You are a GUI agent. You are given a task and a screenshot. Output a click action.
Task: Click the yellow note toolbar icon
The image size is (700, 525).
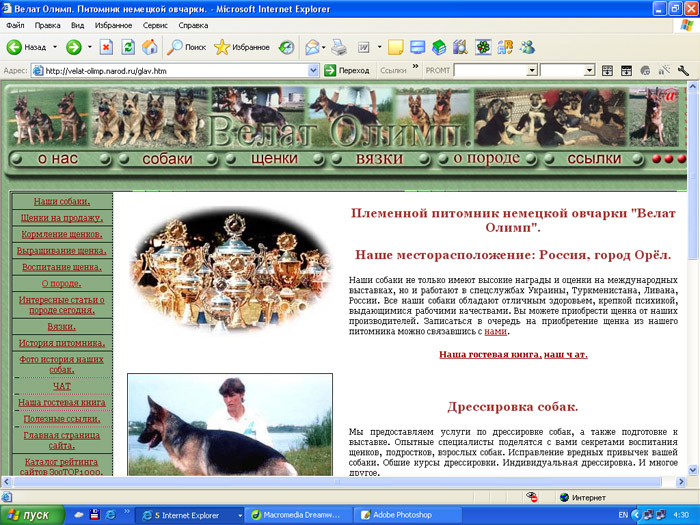pos(396,47)
